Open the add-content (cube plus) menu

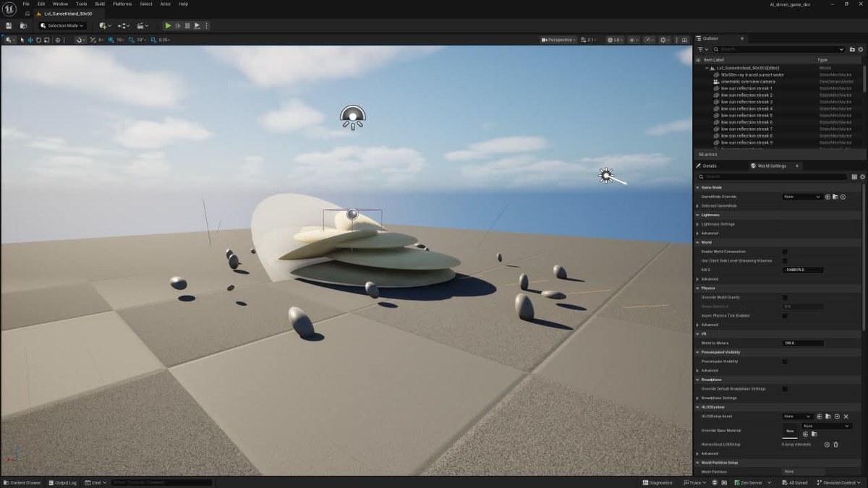(105, 25)
